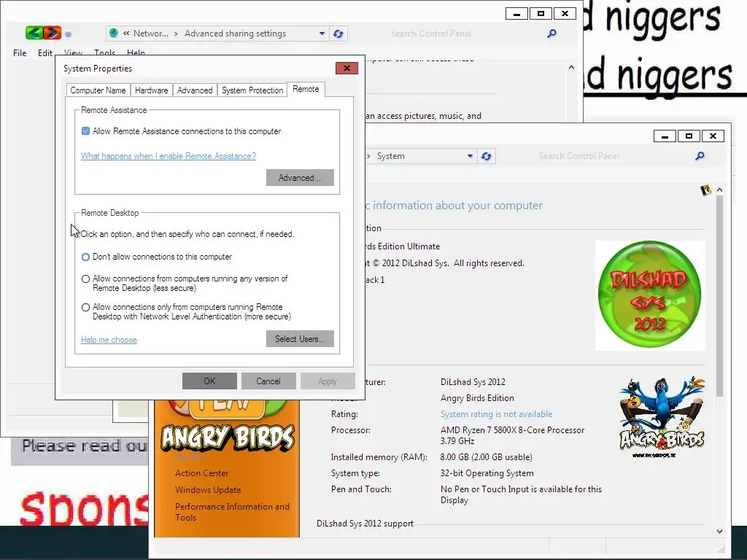
Task: Click the search magnifier in the System window
Action: pos(700,156)
